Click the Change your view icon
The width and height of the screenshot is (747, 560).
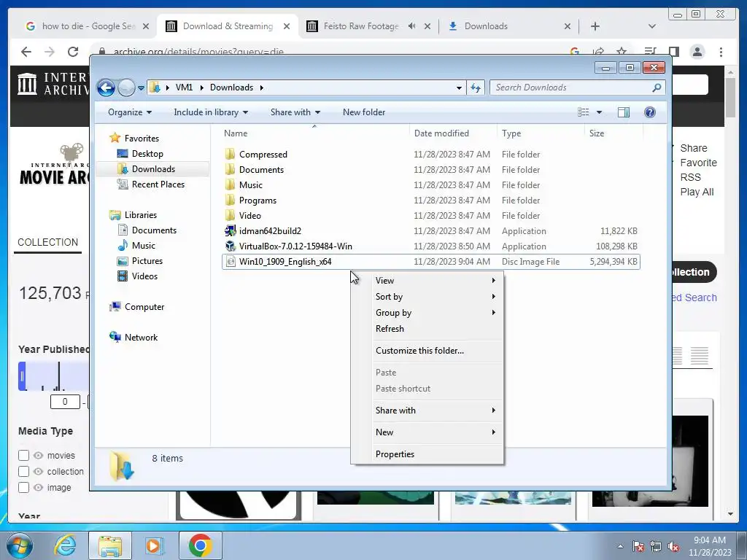(584, 112)
